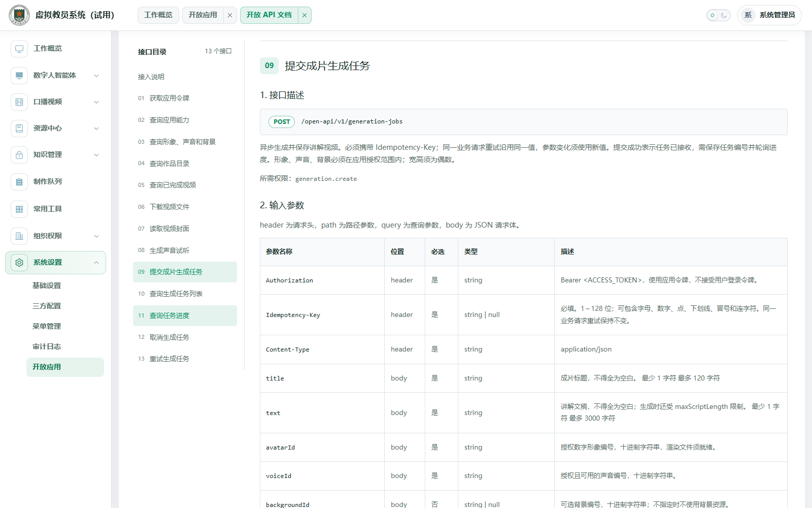This screenshot has width=812, height=508.
Task: Go to 01 获取应用令牌 entry
Action: tap(185, 98)
